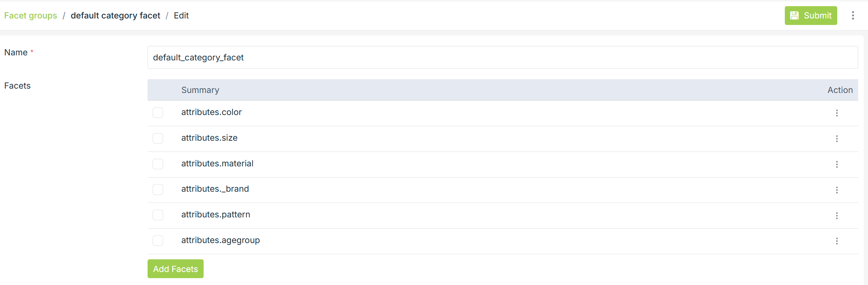
Task: Open action menu for attributes._brand row
Action: 837,190
